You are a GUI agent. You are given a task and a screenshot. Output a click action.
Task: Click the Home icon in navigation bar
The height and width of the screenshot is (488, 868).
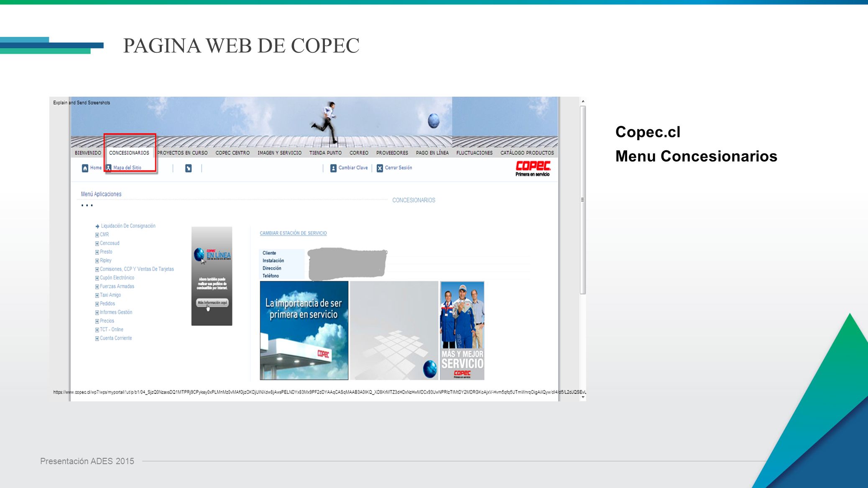point(85,168)
